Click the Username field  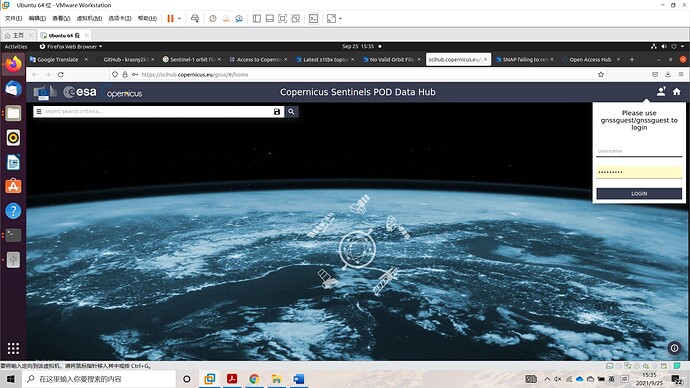(639, 151)
